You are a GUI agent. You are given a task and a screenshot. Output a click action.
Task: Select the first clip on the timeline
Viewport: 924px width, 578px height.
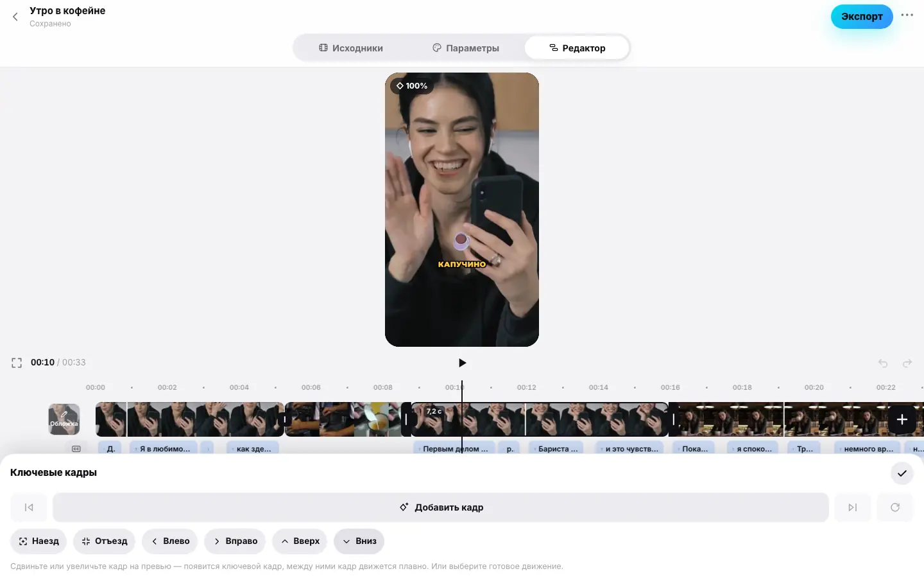[x=189, y=419]
